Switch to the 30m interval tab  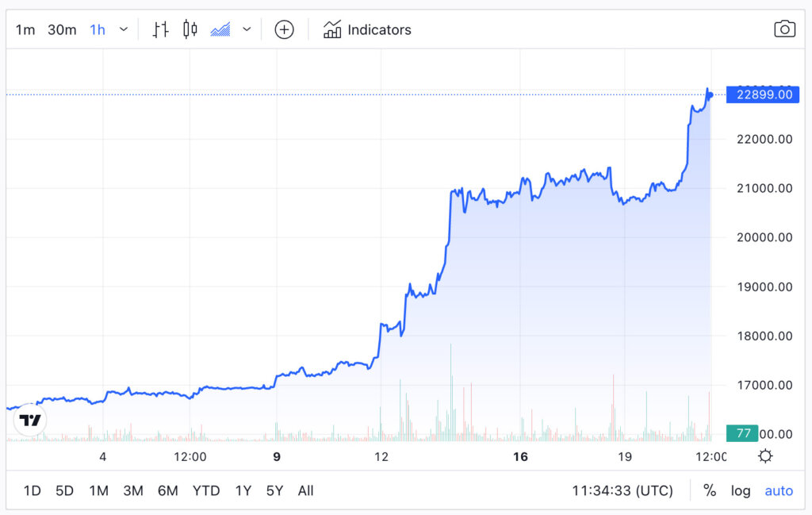coord(62,29)
